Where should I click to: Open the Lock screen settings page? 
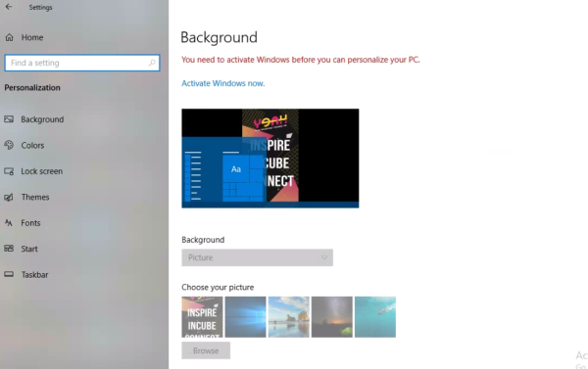tap(41, 171)
